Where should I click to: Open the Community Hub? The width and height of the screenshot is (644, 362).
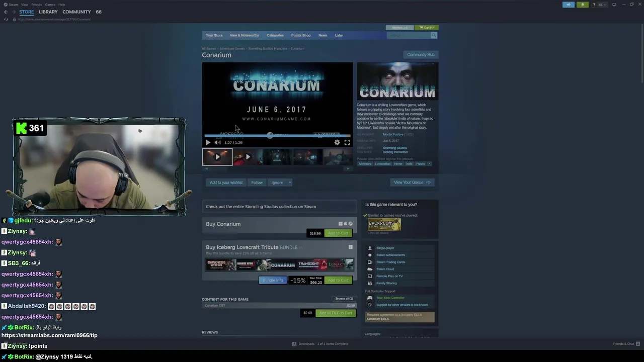(421, 54)
